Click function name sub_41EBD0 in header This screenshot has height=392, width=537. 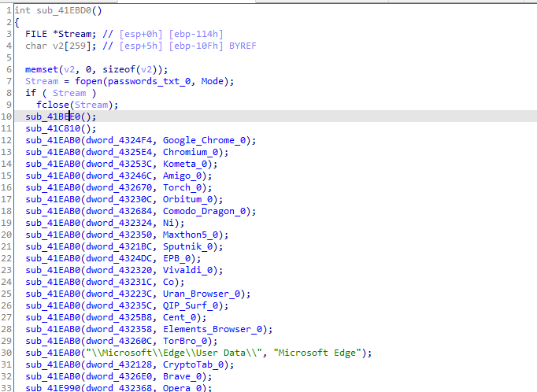[x=64, y=10]
